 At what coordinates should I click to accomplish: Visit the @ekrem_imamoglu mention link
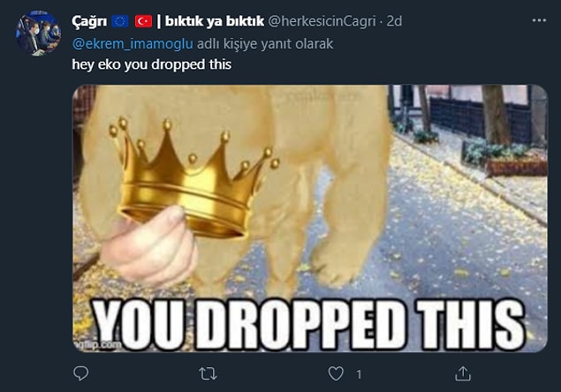[133, 43]
